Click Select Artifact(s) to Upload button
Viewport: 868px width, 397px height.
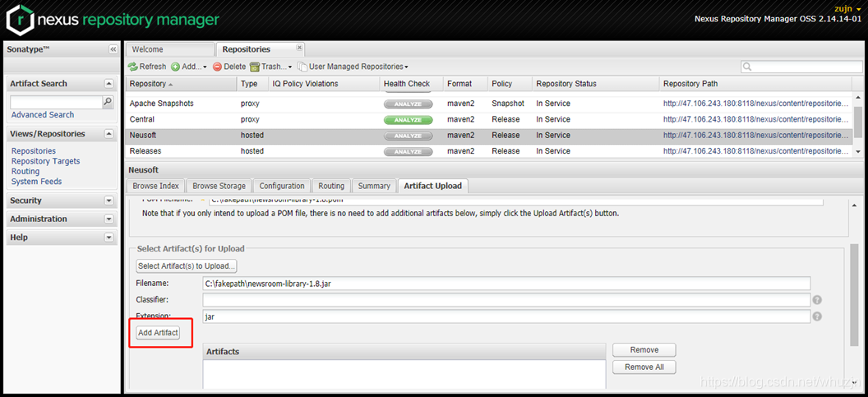click(187, 265)
